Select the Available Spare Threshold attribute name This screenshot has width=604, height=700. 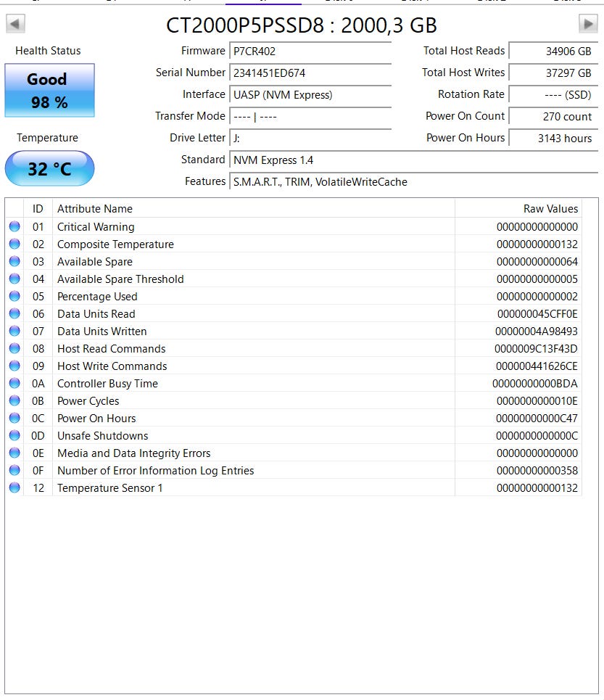click(120, 279)
